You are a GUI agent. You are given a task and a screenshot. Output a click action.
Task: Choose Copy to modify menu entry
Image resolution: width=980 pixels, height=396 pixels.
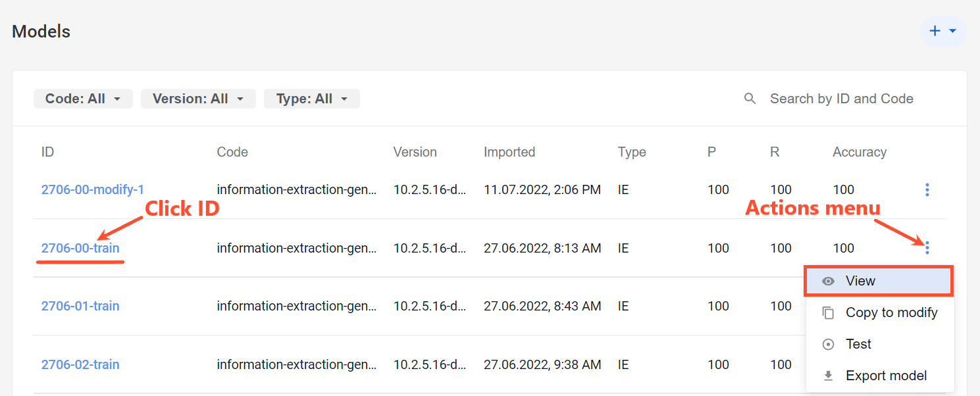click(x=880, y=313)
